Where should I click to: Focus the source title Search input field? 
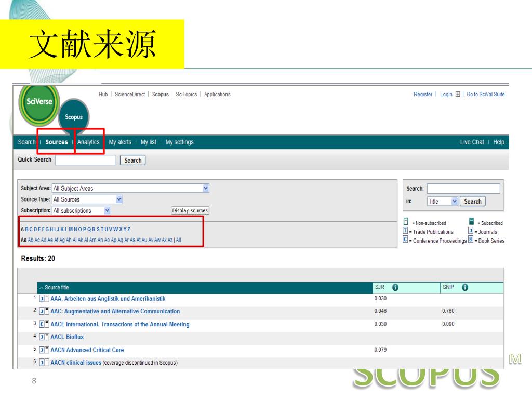(463, 188)
